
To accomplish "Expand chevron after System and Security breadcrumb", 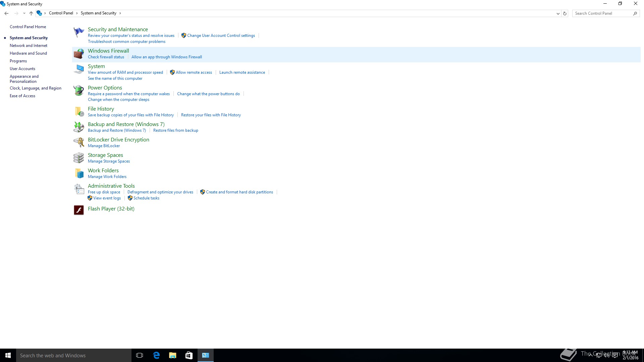I will [120, 13].
